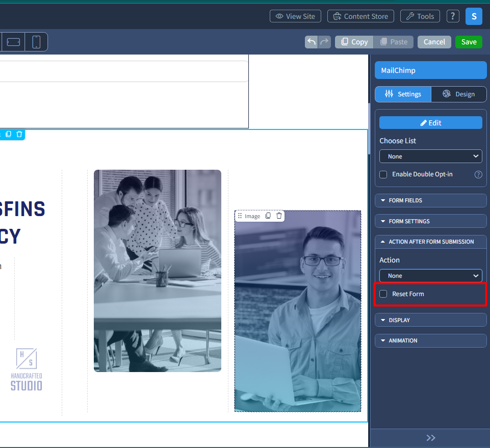
Task: Open the S user profile avatar
Action: (474, 16)
